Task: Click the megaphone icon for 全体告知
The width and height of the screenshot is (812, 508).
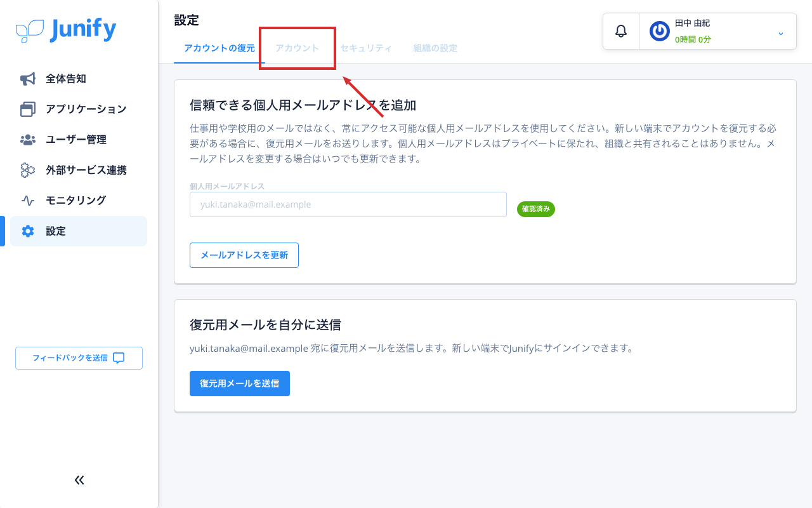Action: click(28, 79)
